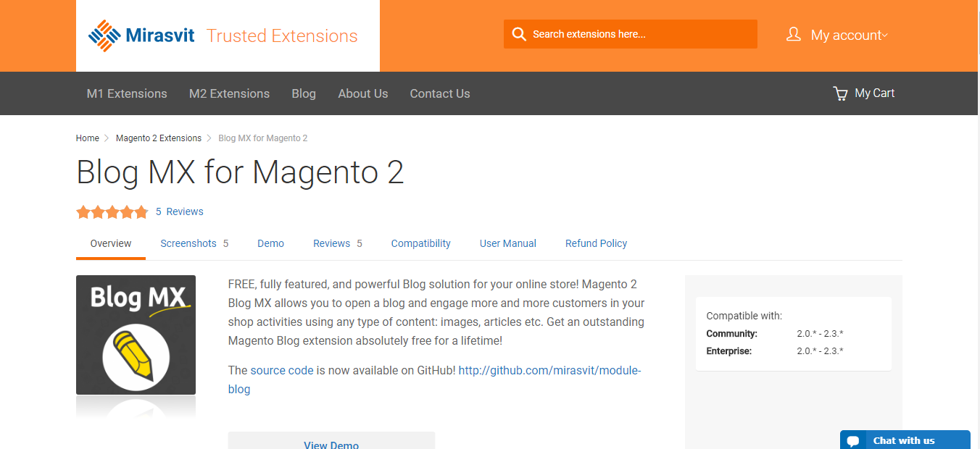This screenshot has width=980, height=449.
Task: Open the User Manual tab
Action: pyautogui.click(x=508, y=243)
